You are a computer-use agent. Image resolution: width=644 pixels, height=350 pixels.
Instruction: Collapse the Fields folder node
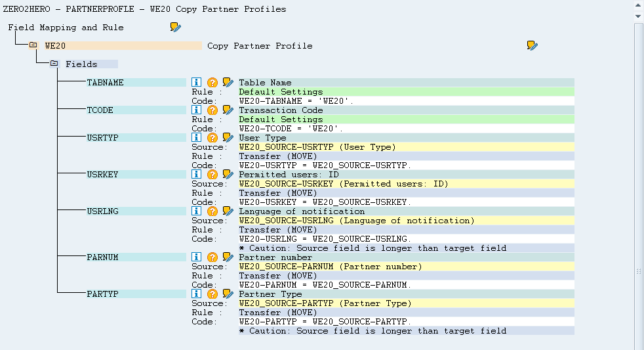[54, 64]
